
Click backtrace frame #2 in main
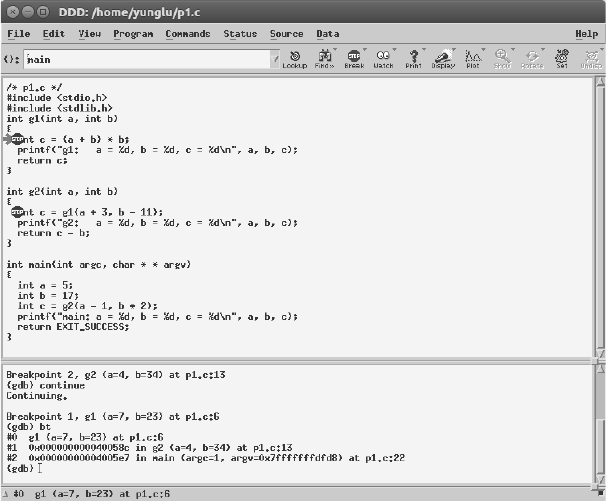click(x=206, y=458)
